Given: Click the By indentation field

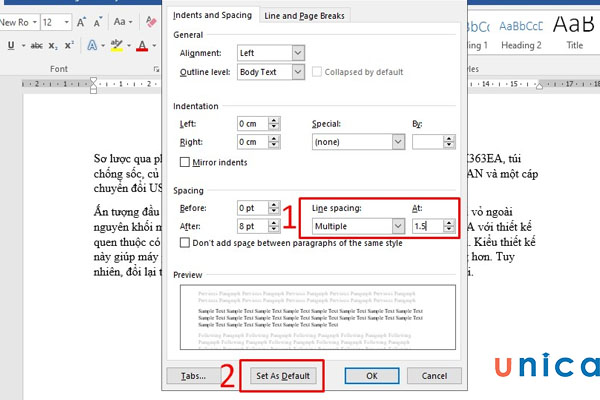Looking at the screenshot, I should click(x=427, y=142).
